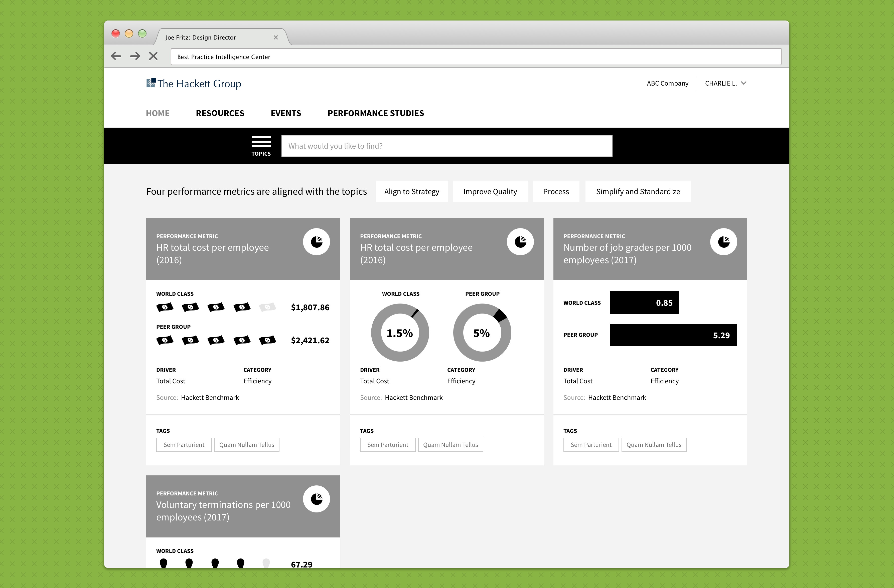Click the first money icon in Peer Group row
Viewport: 894px width, 588px height.
point(165,340)
